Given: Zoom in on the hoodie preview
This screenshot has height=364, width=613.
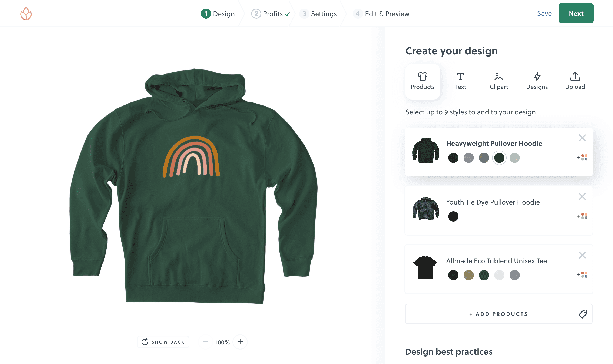Looking at the screenshot, I should [x=240, y=342].
